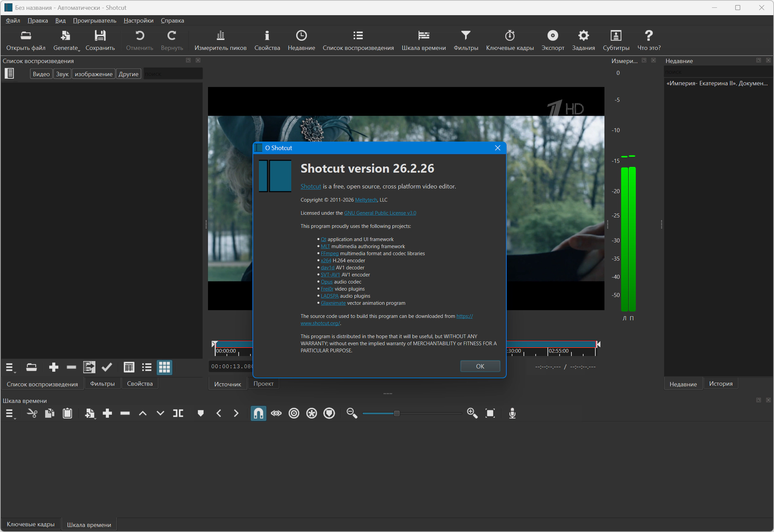The image size is (774, 532).
Task: Open the GNU General Public License link
Action: coord(380,213)
